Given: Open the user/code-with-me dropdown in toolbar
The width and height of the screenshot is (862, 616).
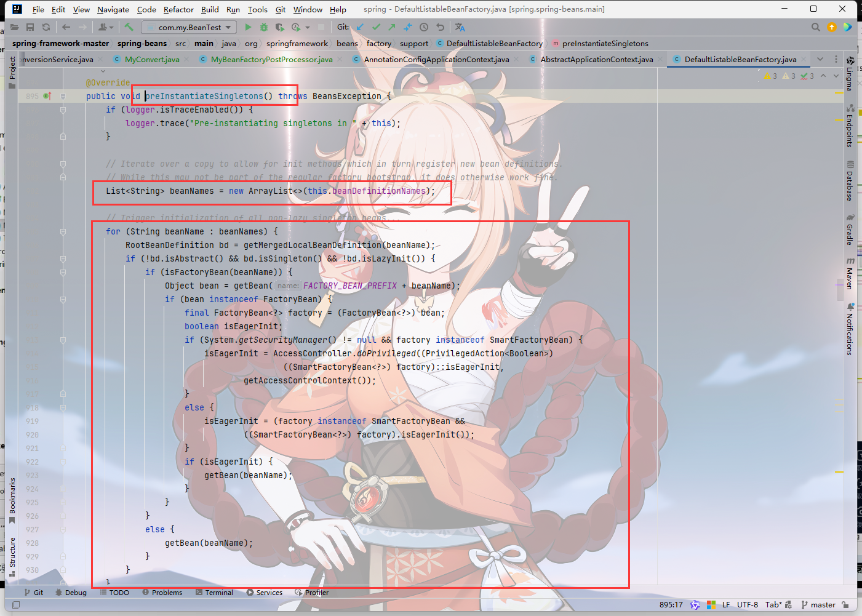Looking at the screenshot, I should (x=106, y=27).
